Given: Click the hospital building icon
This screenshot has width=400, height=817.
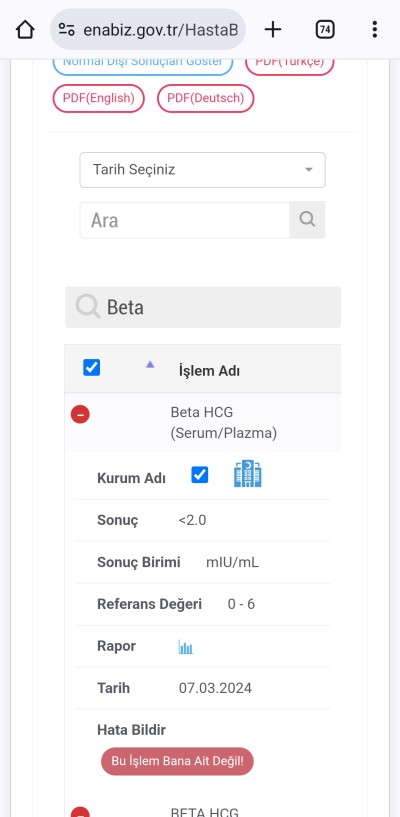Looking at the screenshot, I should pyautogui.click(x=248, y=474).
